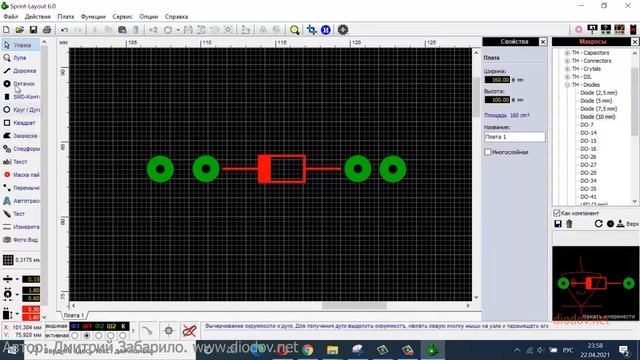Screen dimensions: 640x360
Task: Expand TH - Connectors tree node
Action: [567, 61]
